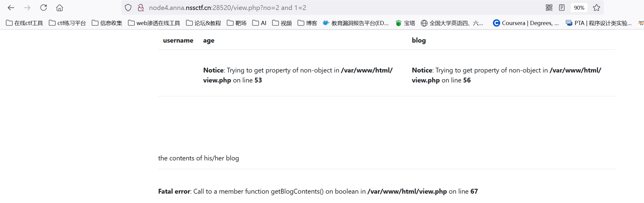The image size is (644, 203).
Task: Bookmark this page with the star icon
Action: pos(597,8)
